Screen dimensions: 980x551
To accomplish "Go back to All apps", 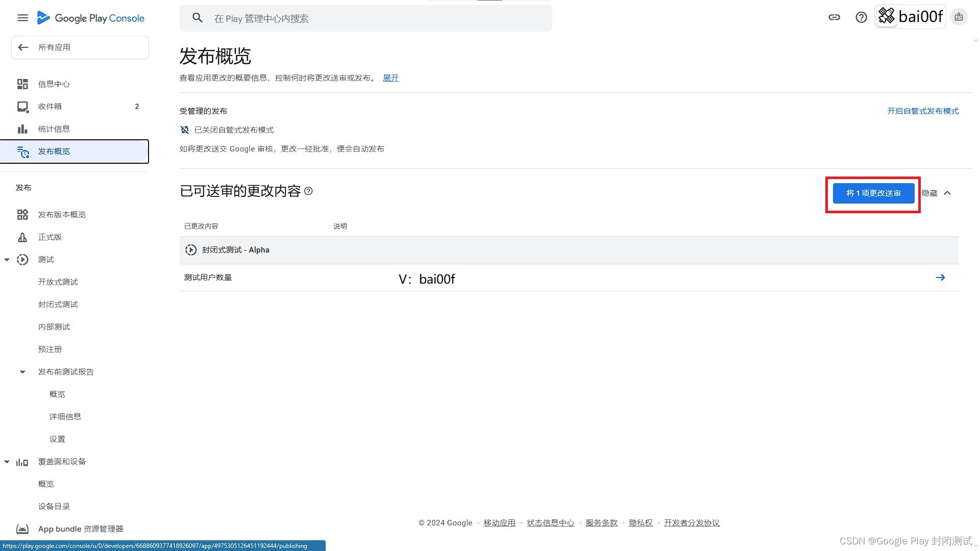I will pyautogui.click(x=80, y=47).
